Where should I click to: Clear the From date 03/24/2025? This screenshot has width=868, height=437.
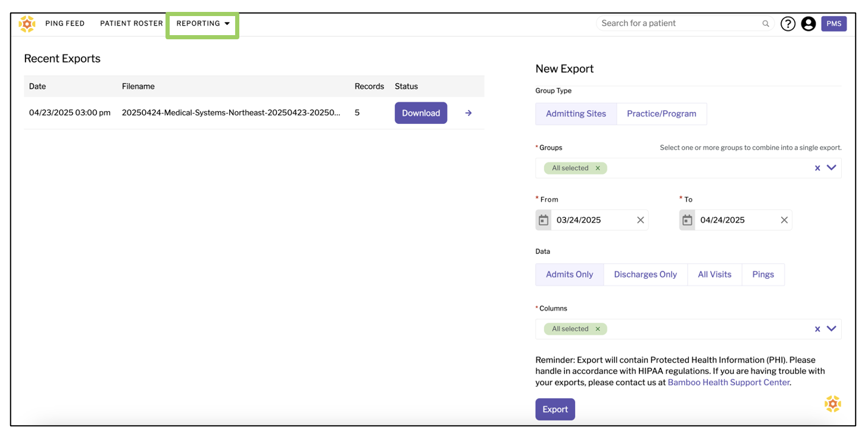coord(641,220)
